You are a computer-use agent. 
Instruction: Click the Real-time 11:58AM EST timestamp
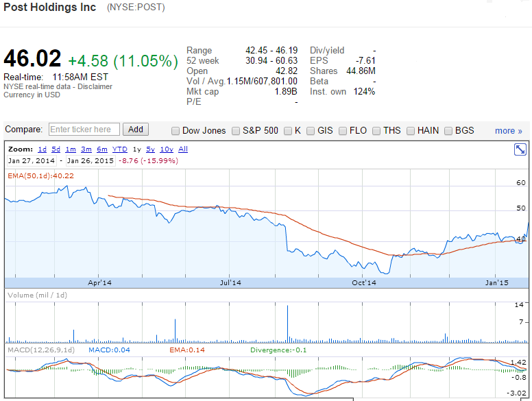click(x=80, y=77)
